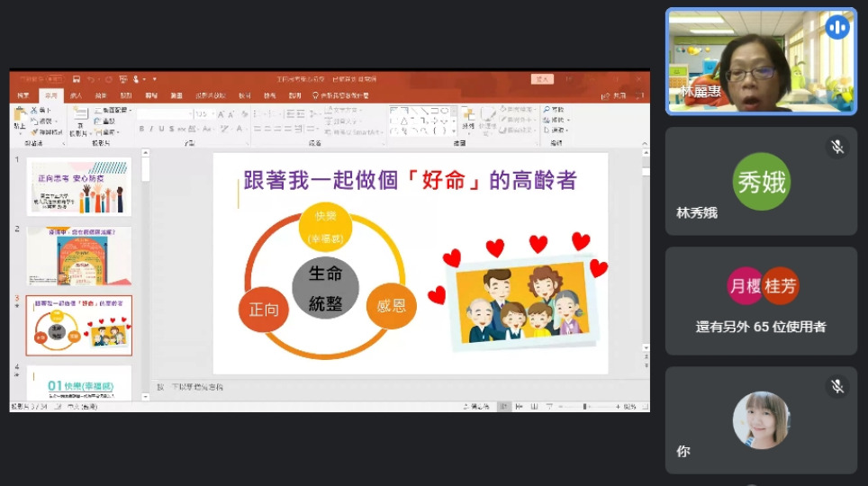Image resolution: width=868 pixels, height=486 pixels.
Task: Expand the shapes gallery more arrow
Action: (x=453, y=130)
